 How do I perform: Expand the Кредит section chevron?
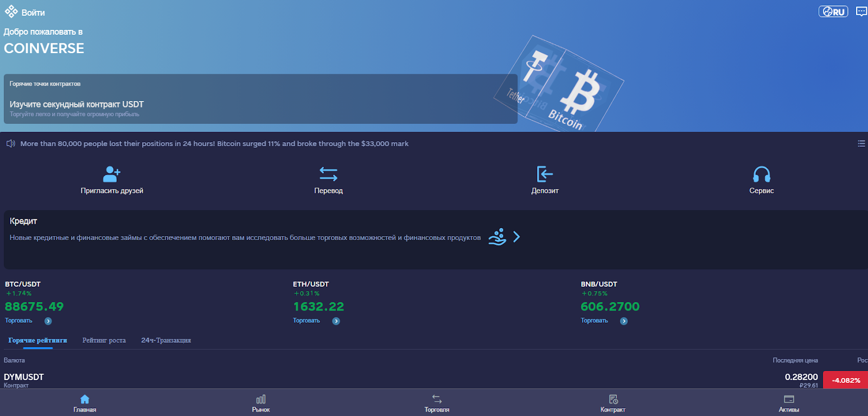point(516,237)
